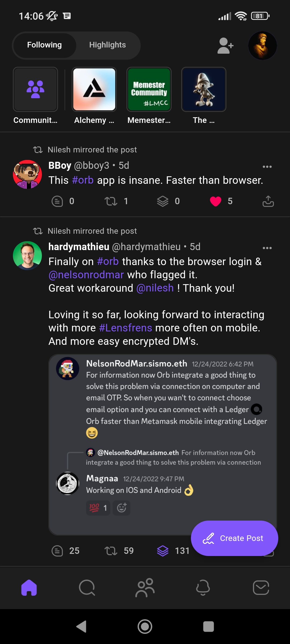Tap the Create Post button
Screen dimensions: 290x644
(234, 538)
